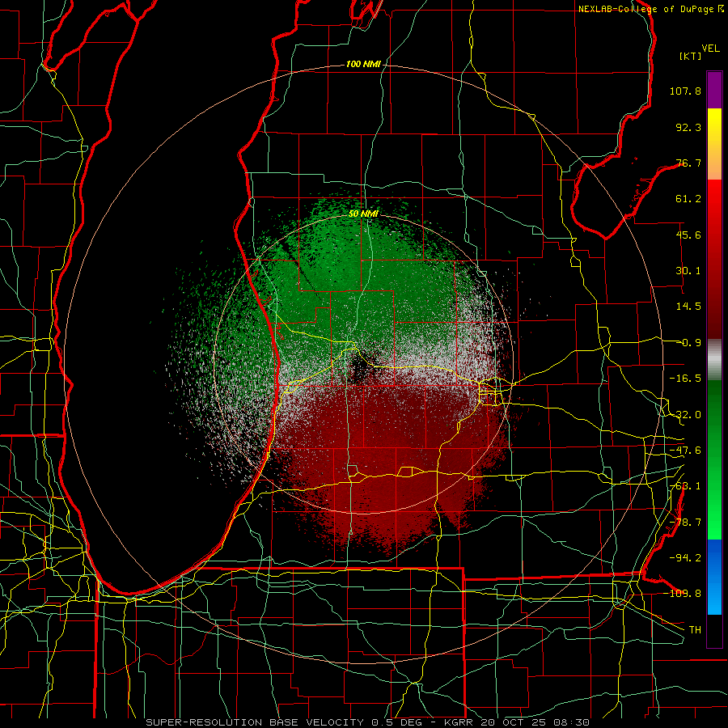This screenshot has width=728, height=728.
Task: Click the -78.7 legend value
Action: 685,523
